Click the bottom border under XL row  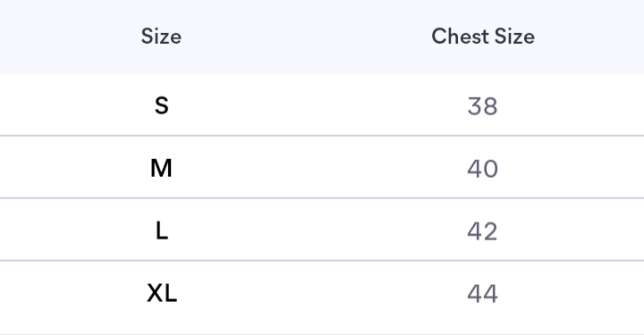pyautogui.click(x=322, y=334)
